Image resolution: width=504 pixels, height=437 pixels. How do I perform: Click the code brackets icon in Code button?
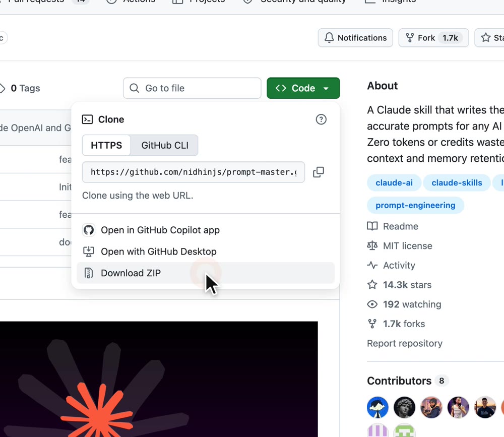coord(281,88)
